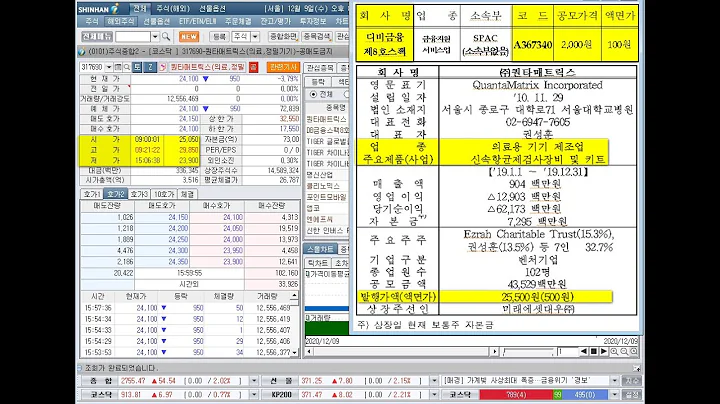
Task: Switch to the 전체 top tab
Action: 140,9
